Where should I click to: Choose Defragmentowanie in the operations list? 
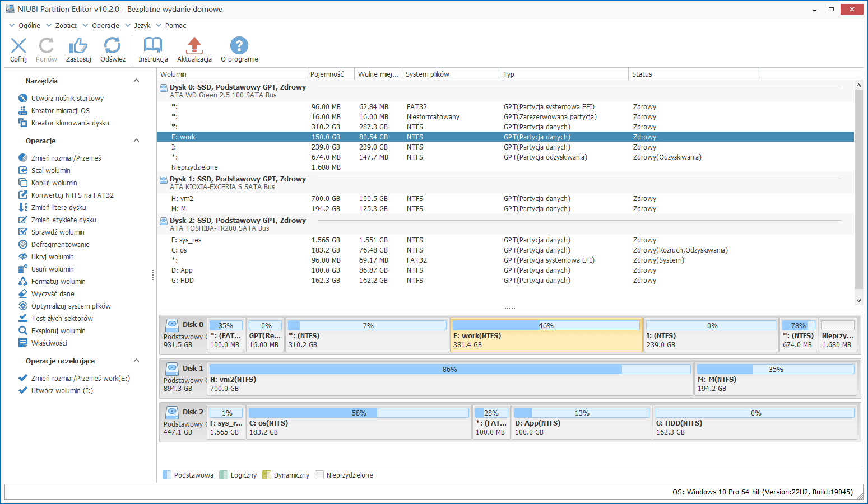pyautogui.click(x=60, y=245)
